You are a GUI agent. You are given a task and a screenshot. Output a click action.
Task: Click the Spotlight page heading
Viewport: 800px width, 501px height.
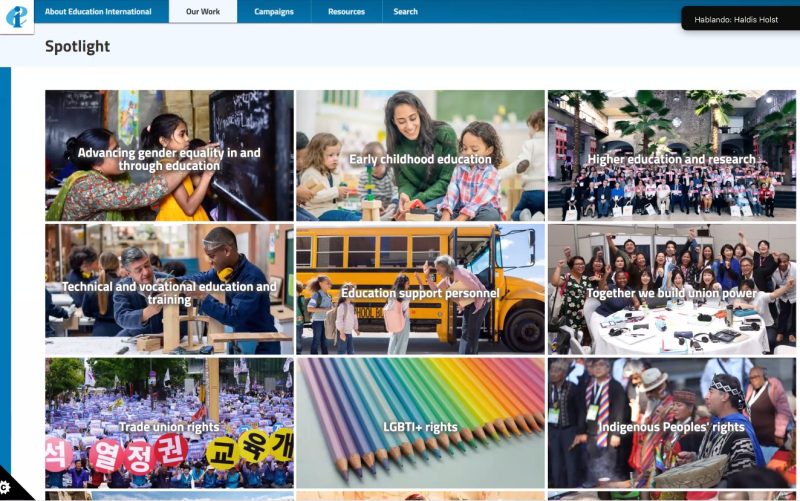pyautogui.click(x=78, y=46)
